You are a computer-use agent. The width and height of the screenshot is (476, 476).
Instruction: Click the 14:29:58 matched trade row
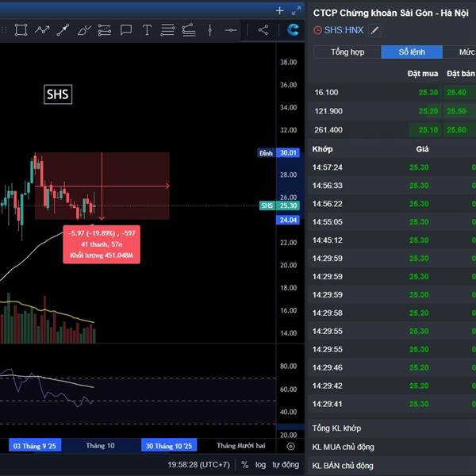tap(392, 313)
